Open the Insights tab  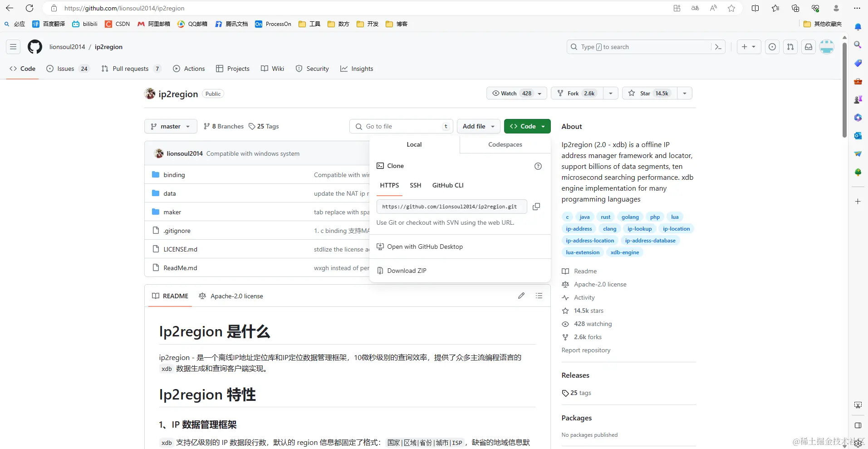click(x=357, y=69)
